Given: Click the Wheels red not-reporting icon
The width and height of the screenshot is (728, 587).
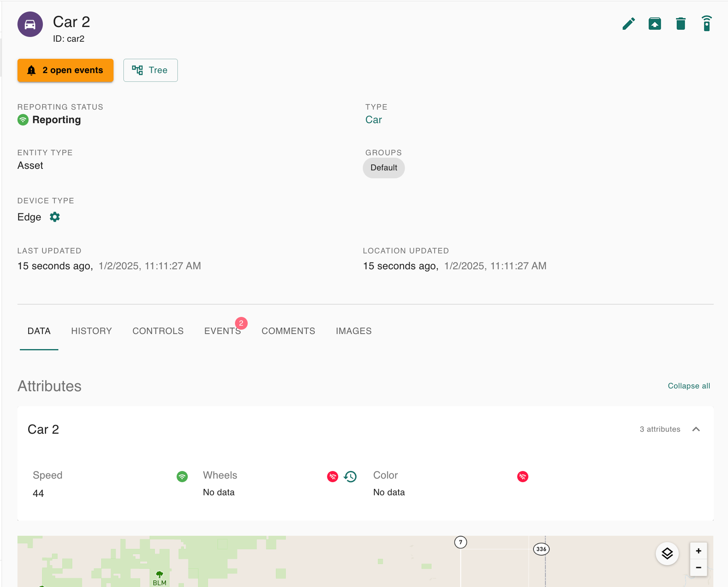Looking at the screenshot, I should (333, 476).
